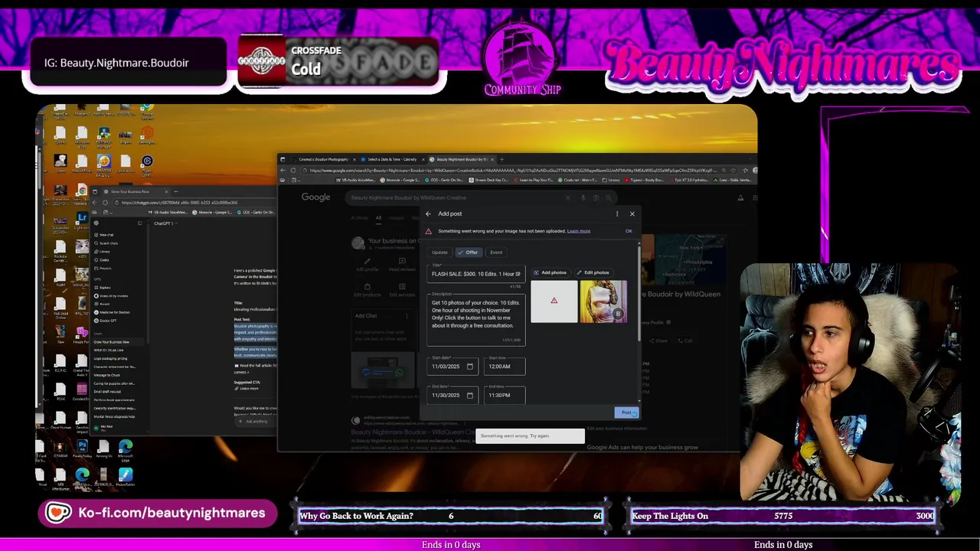This screenshot has height=551, width=980.
Task: Collapse the ChatGPT sidebar with toggle icon
Action: (139, 223)
